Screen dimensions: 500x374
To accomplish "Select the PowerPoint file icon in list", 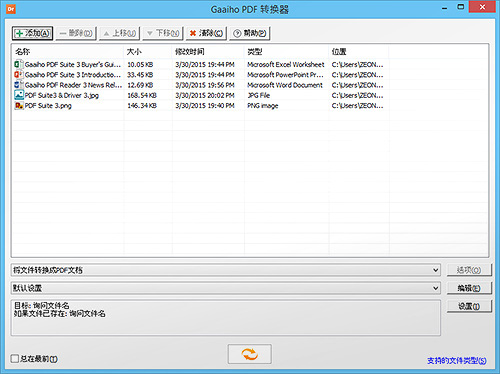I will (x=19, y=74).
